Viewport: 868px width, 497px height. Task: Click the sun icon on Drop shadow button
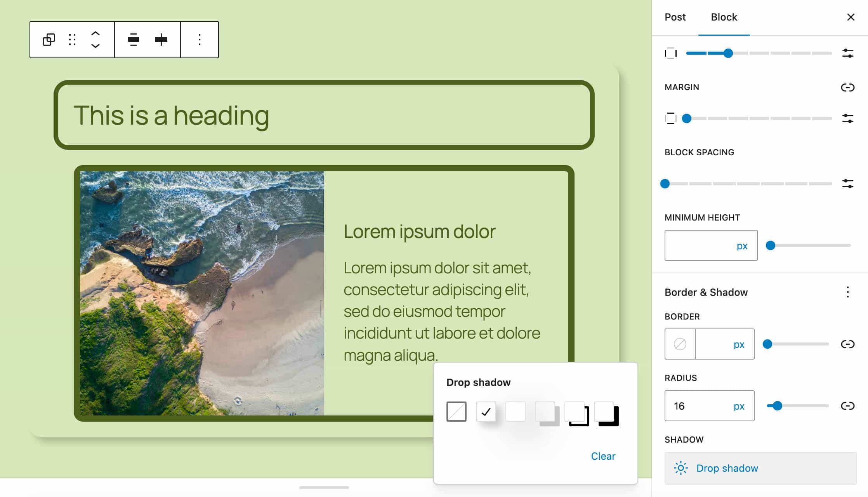[x=681, y=468]
